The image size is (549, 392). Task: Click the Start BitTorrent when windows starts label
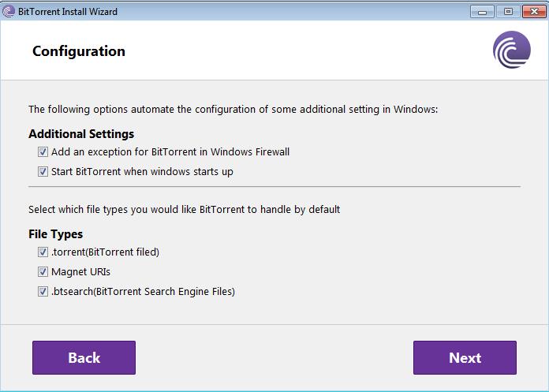(142, 172)
